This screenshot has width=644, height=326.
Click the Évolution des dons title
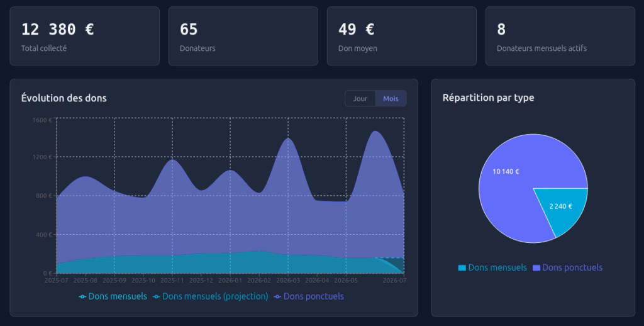[64, 98]
